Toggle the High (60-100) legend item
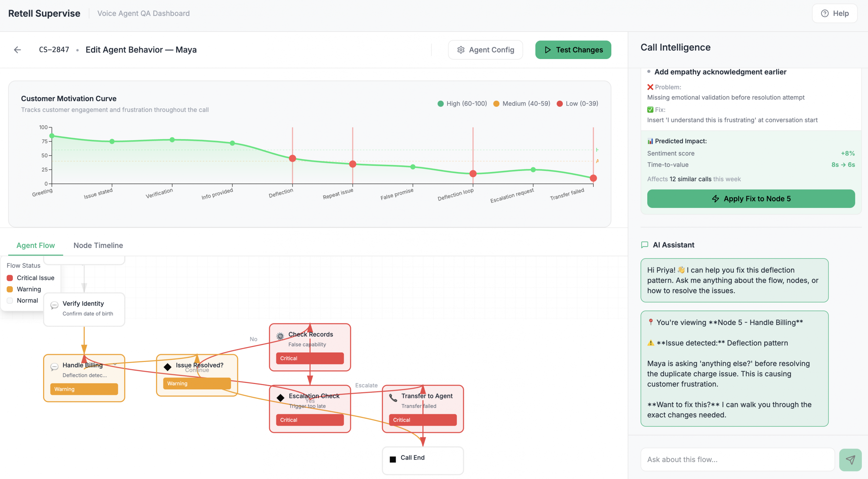868x479 pixels. [462, 103]
